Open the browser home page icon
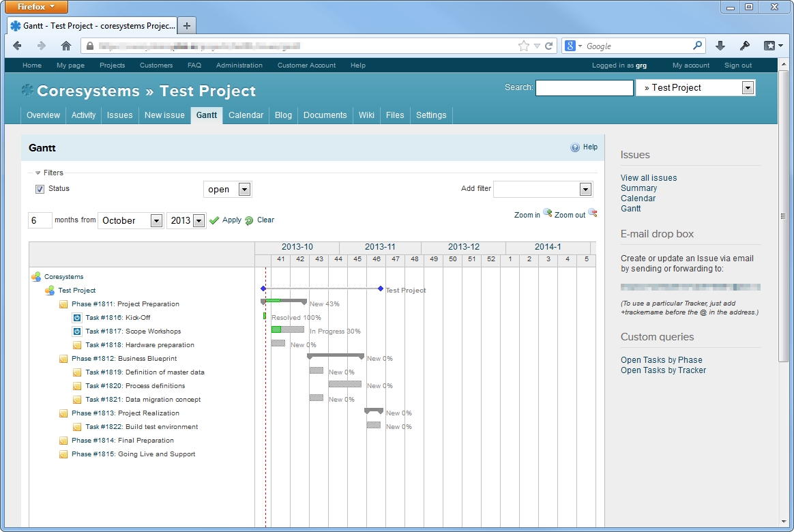 tap(66, 46)
